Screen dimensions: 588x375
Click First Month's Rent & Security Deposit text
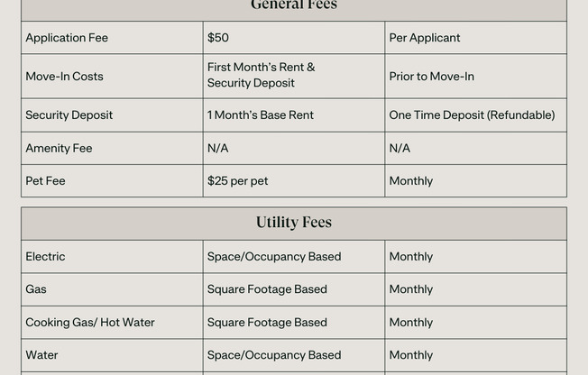click(261, 75)
